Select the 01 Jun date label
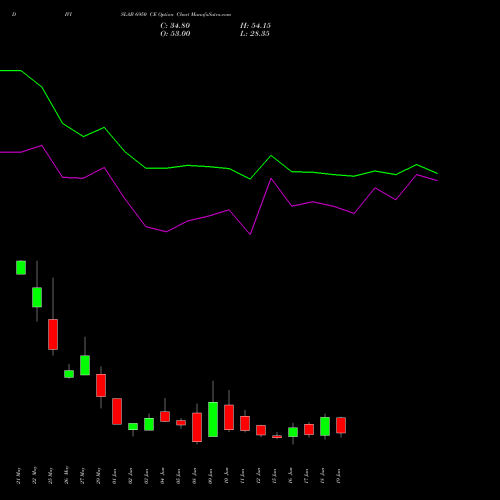The height and width of the screenshot is (500, 500). coord(115,476)
